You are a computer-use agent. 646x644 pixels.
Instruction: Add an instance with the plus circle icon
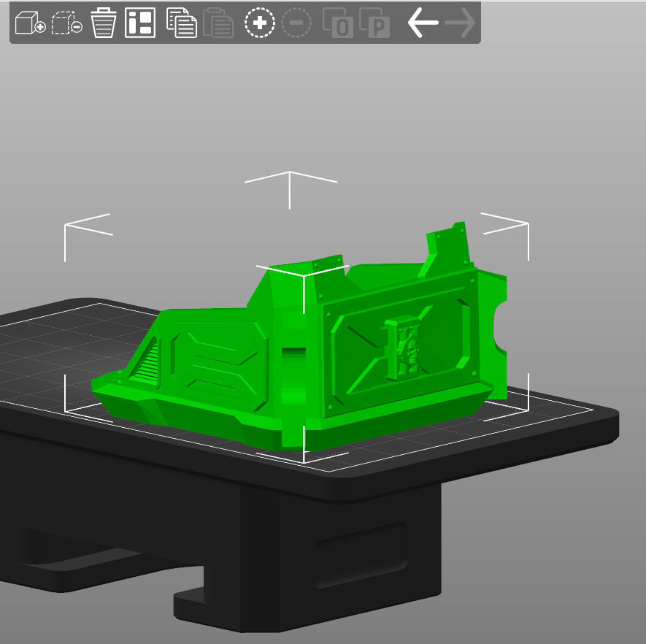[x=260, y=23]
